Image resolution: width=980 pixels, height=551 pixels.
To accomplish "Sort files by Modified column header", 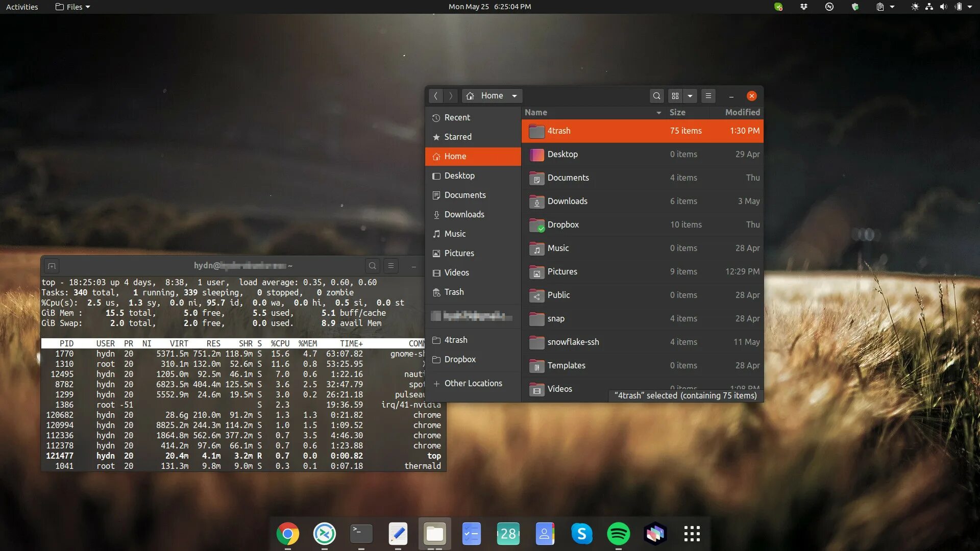I will pyautogui.click(x=742, y=112).
